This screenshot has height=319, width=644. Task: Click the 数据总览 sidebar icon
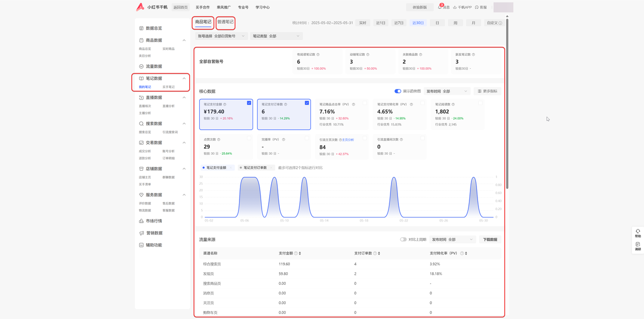point(141,28)
